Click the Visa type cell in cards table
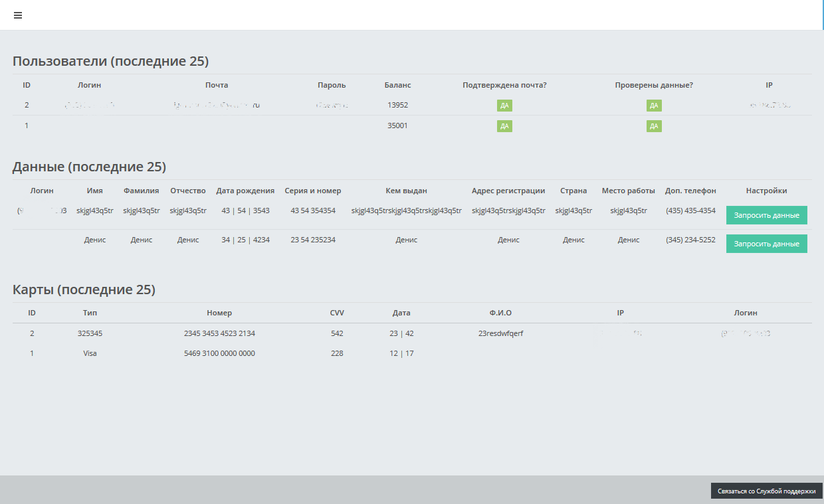 click(90, 353)
